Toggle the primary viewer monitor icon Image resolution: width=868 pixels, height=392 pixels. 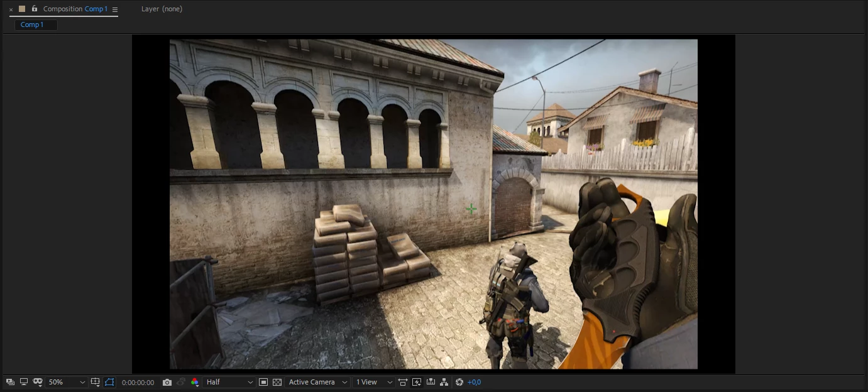[24, 382]
